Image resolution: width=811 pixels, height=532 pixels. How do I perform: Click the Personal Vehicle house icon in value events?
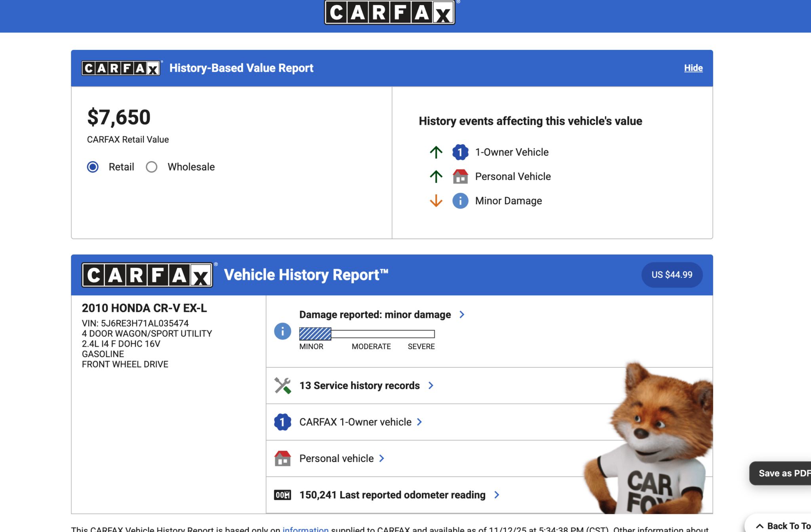pyautogui.click(x=460, y=177)
